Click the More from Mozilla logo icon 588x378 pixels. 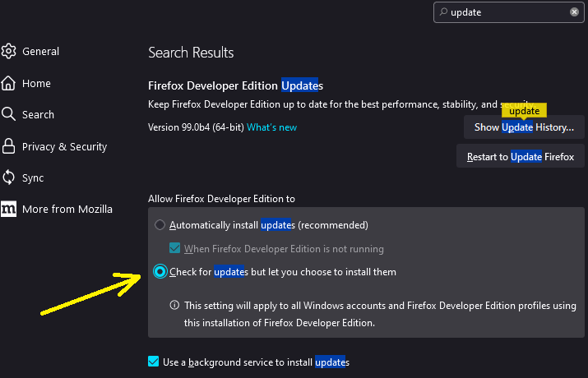[x=8, y=209]
